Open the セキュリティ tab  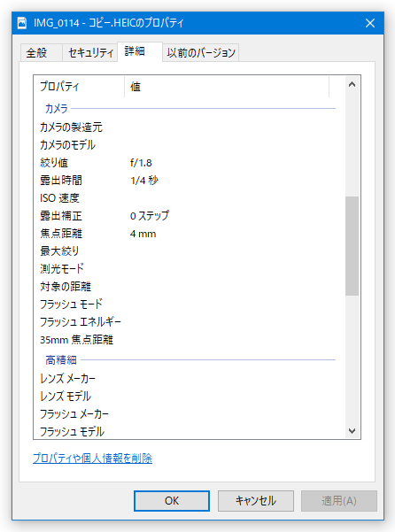[90, 52]
